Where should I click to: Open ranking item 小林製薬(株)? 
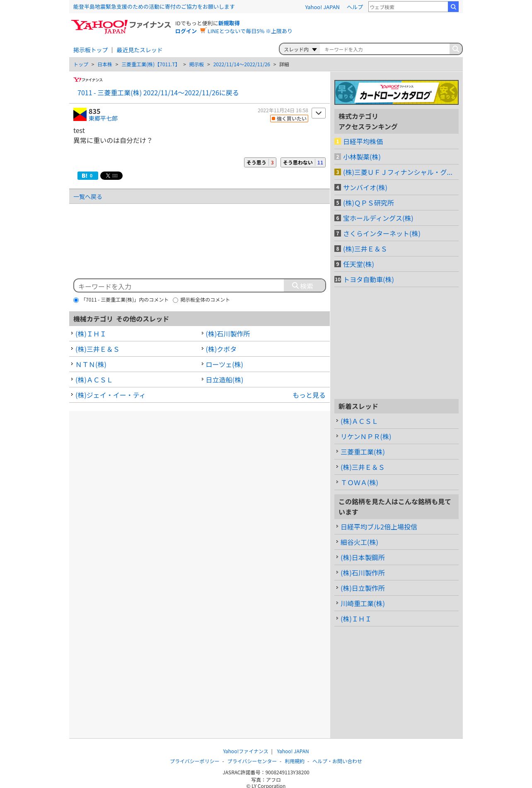pyautogui.click(x=362, y=157)
